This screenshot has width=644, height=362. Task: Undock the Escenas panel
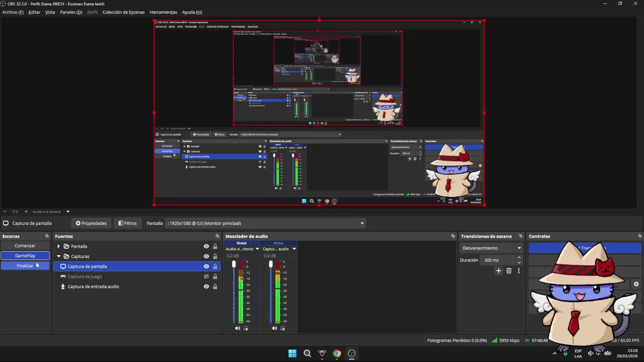point(47,236)
